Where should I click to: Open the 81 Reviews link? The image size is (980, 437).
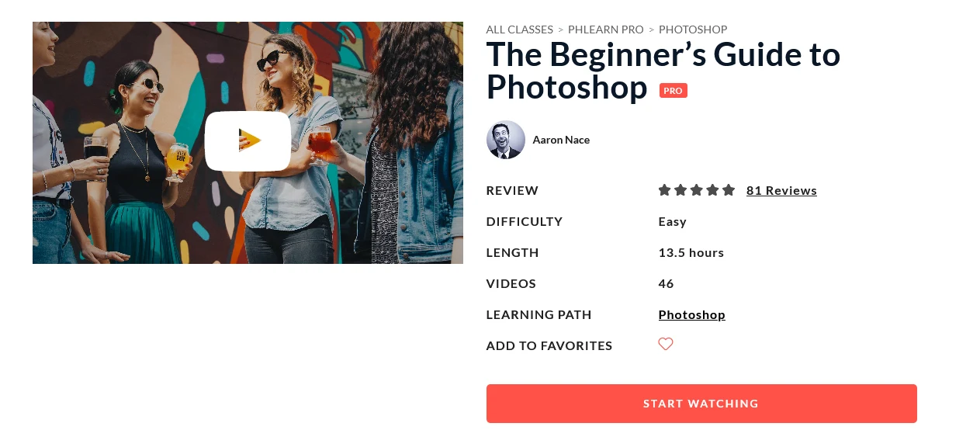(781, 190)
